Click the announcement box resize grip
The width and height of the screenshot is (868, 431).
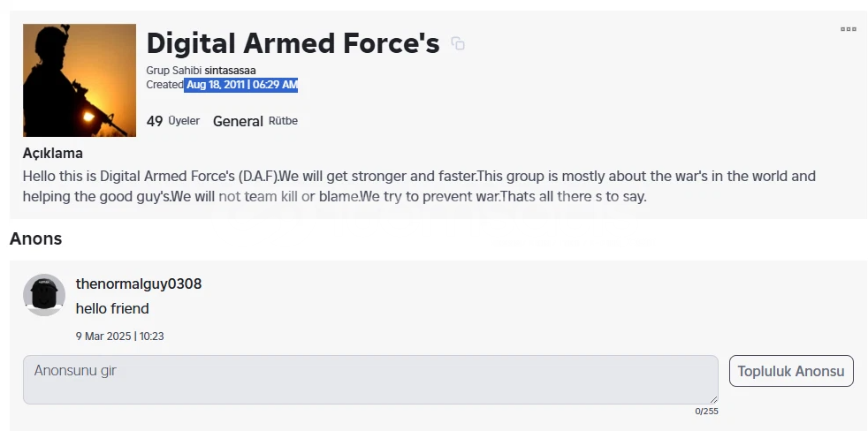coord(713,399)
